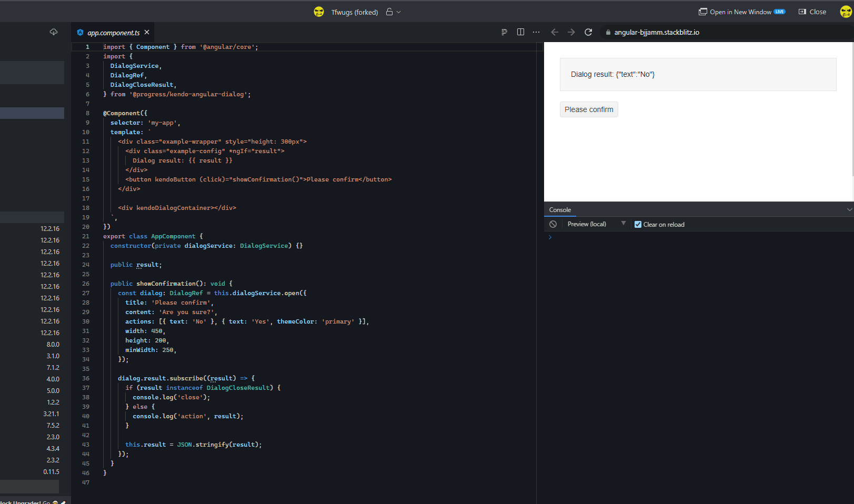This screenshot has height=504, width=854.
Task: Open the visibility dropdown next to the lock
Action: [x=398, y=12]
